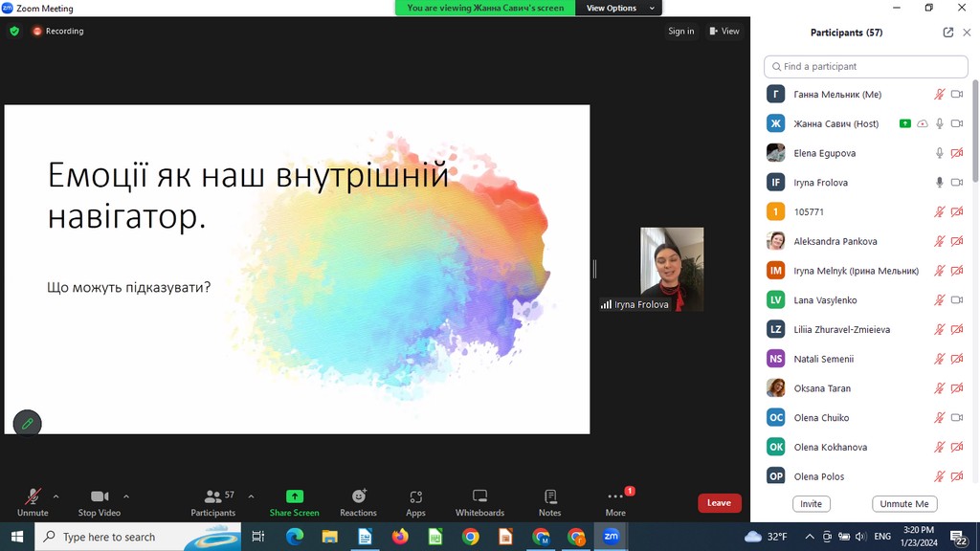Image resolution: width=980 pixels, height=551 pixels.
Task: Click the Find a participant search field
Action: (866, 66)
